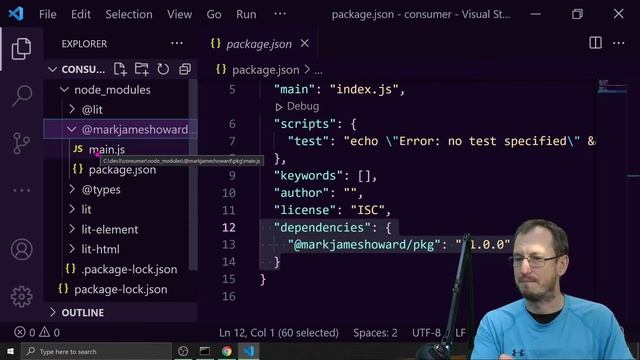Expand the lit-html folder
The image size is (640, 360).
pyautogui.click(x=72, y=249)
